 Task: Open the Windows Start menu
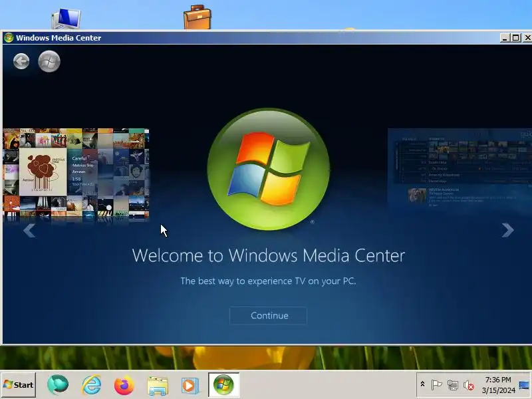pos(19,385)
